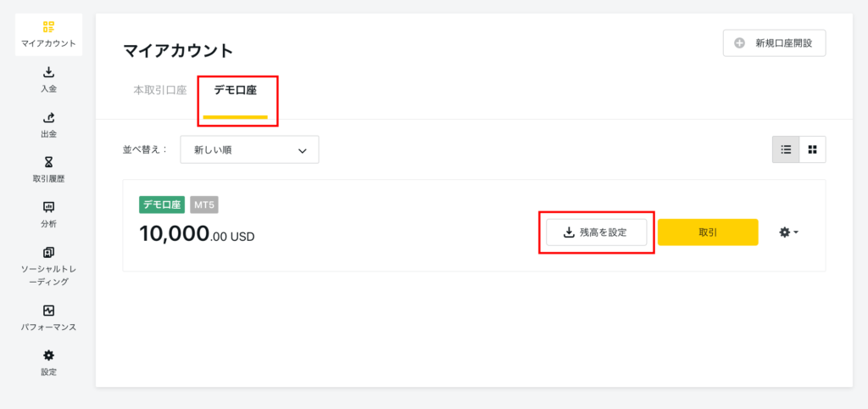The width and height of the screenshot is (868, 409).
Task: Click the 残高を設定 button
Action: (597, 233)
